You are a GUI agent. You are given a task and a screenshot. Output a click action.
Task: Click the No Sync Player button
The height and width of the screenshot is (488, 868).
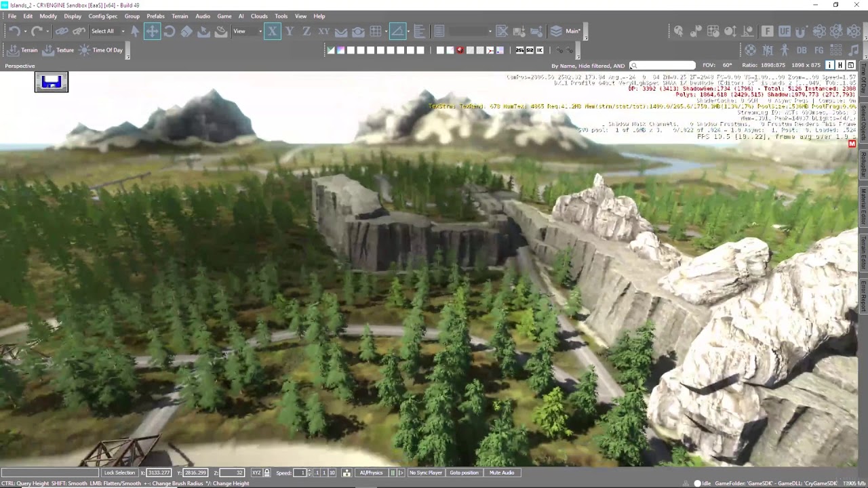coord(426,472)
